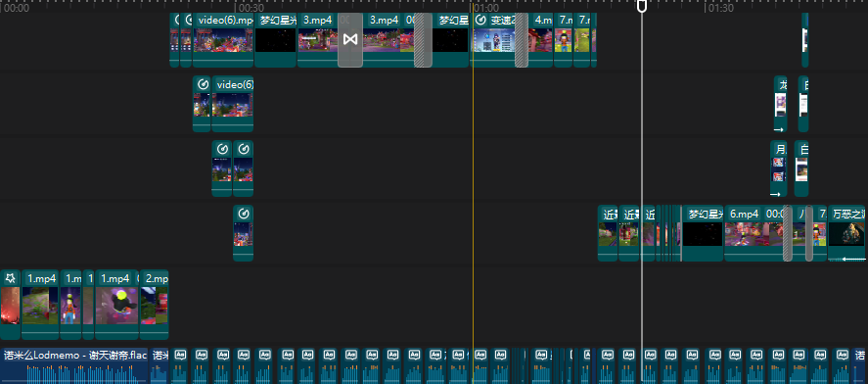Select the 4.mp4 clip on the top track
The image size is (868, 384).
tap(540, 40)
